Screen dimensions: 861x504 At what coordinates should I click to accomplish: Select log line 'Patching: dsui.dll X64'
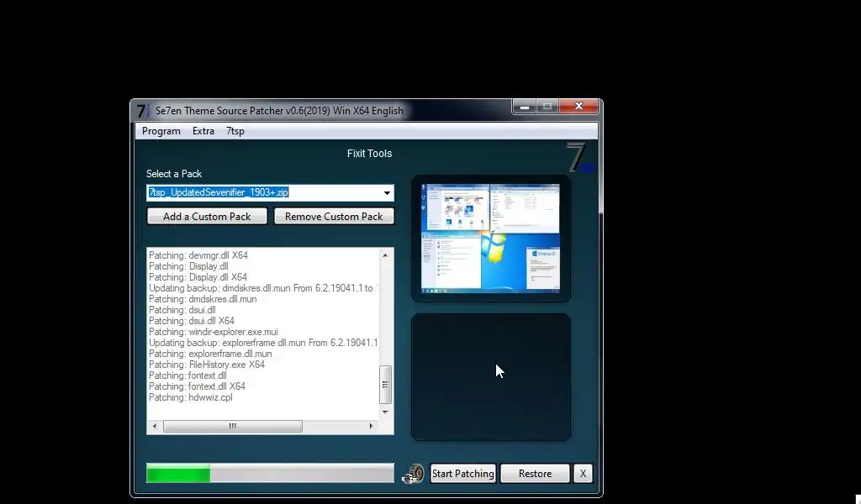(x=192, y=321)
